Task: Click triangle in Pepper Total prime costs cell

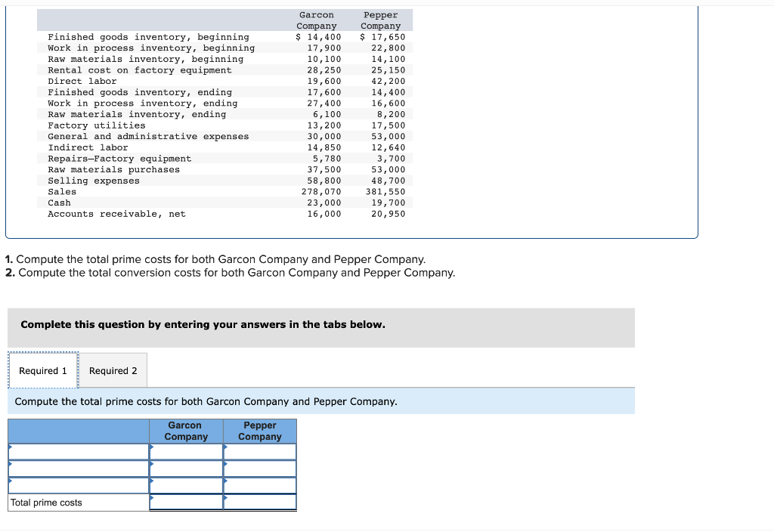Action: pos(226,496)
